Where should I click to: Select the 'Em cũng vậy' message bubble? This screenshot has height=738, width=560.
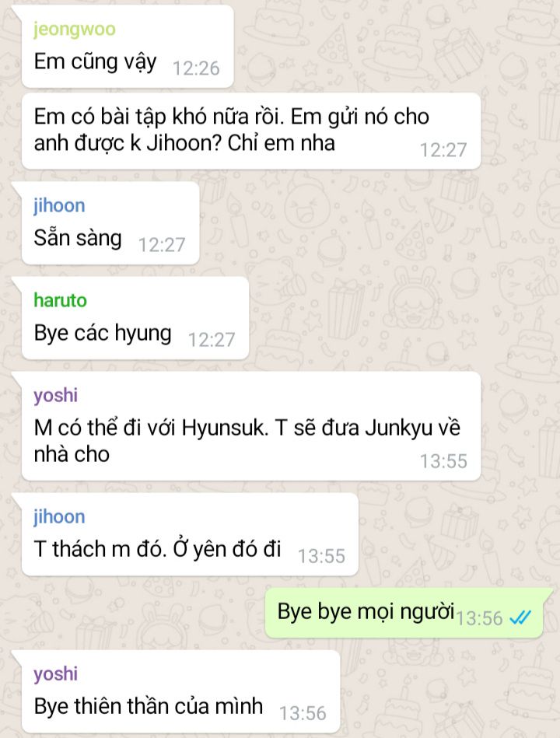(128, 47)
